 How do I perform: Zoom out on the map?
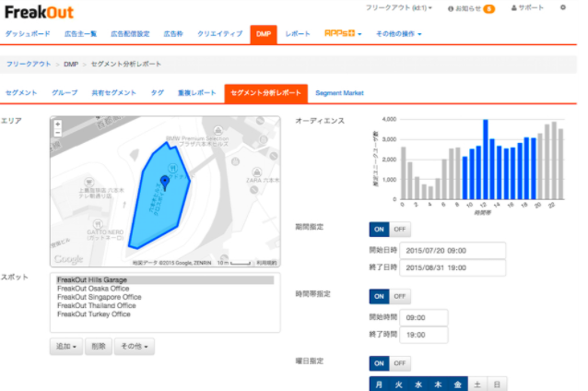tap(58, 133)
